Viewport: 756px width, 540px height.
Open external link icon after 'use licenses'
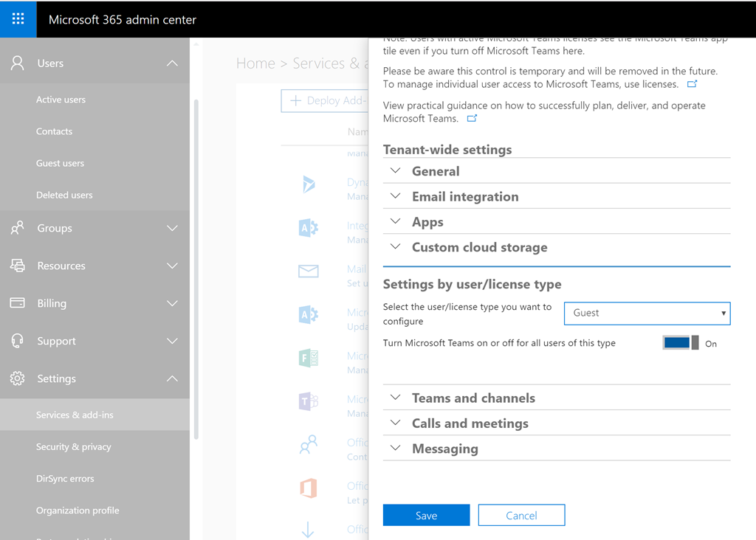692,84
